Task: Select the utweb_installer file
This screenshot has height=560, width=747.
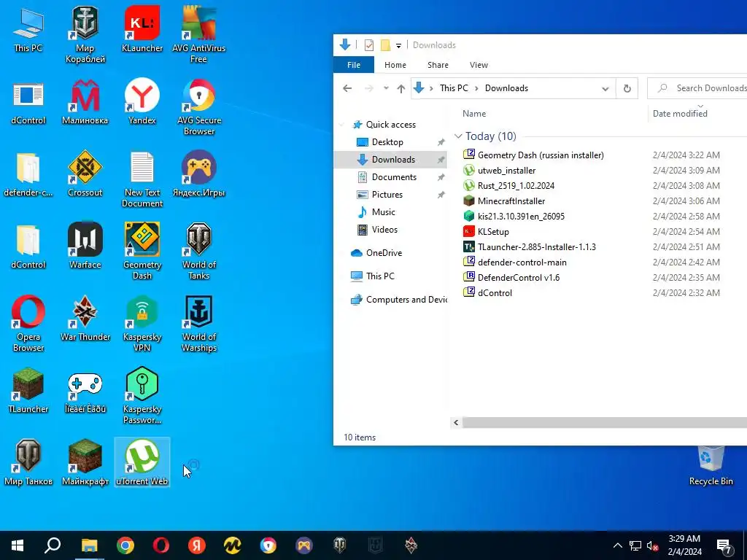Action: (x=506, y=171)
